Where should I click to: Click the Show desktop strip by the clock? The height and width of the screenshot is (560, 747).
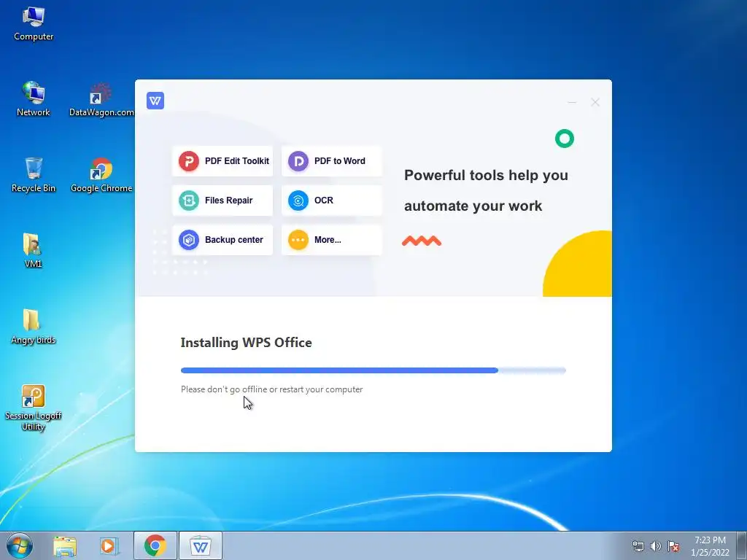742,546
